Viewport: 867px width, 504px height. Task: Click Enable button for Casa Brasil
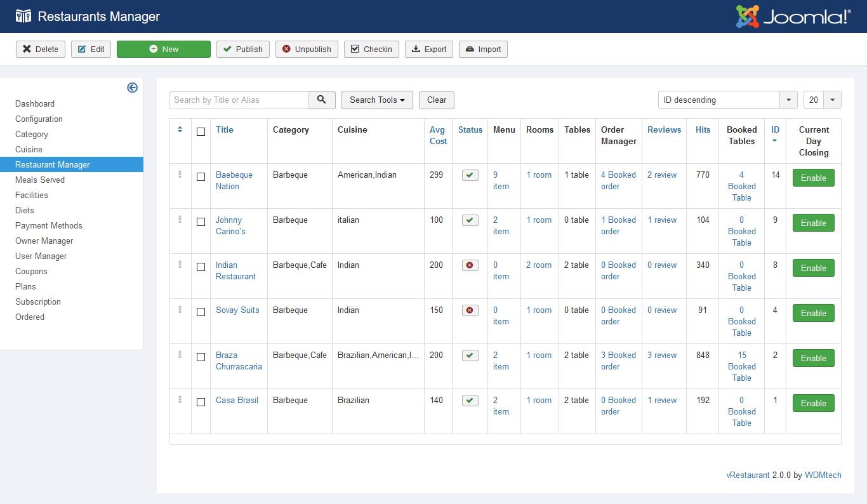813,403
